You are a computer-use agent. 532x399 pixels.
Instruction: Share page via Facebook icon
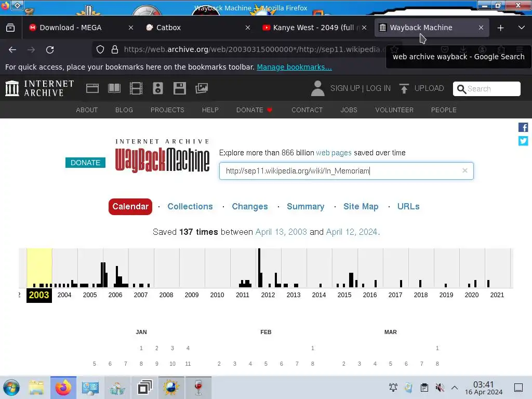pos(523,127)
